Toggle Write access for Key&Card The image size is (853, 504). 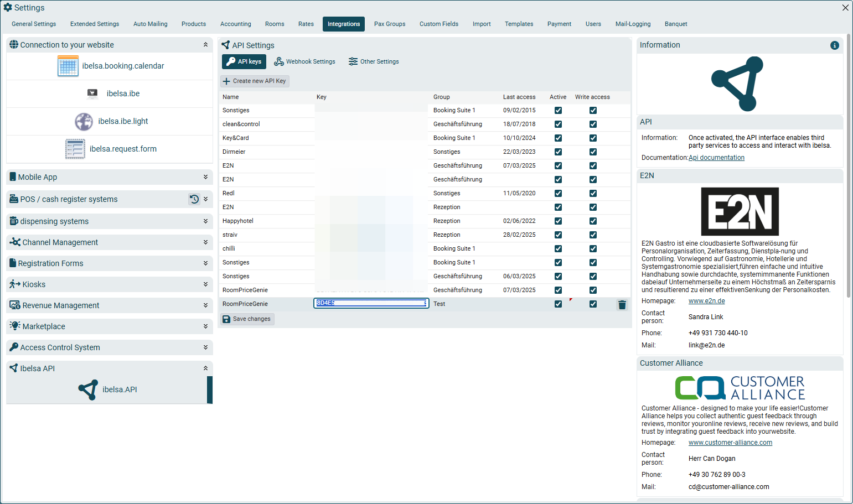point(593,138)
